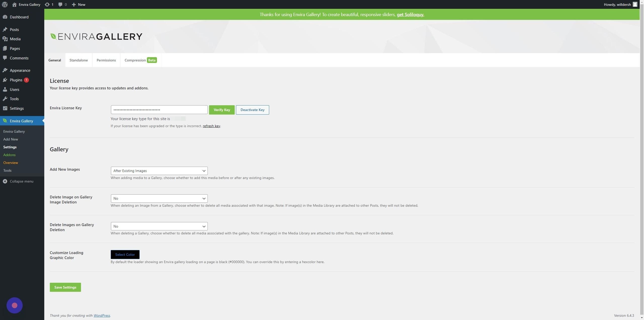This screenshot has width=644, height=320.
Task: Open the Dashboard menu item
Action: coord(22,17)
